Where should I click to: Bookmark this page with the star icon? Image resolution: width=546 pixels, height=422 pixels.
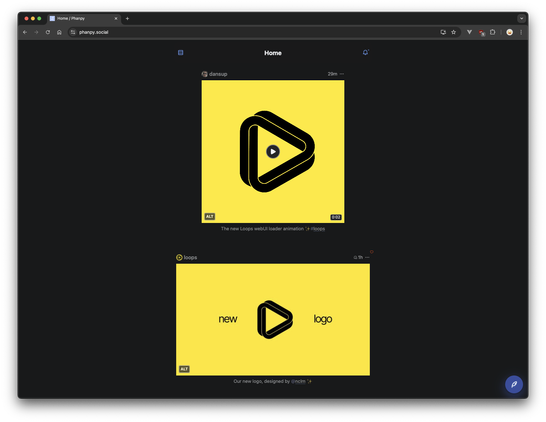(x=453, y=32)
